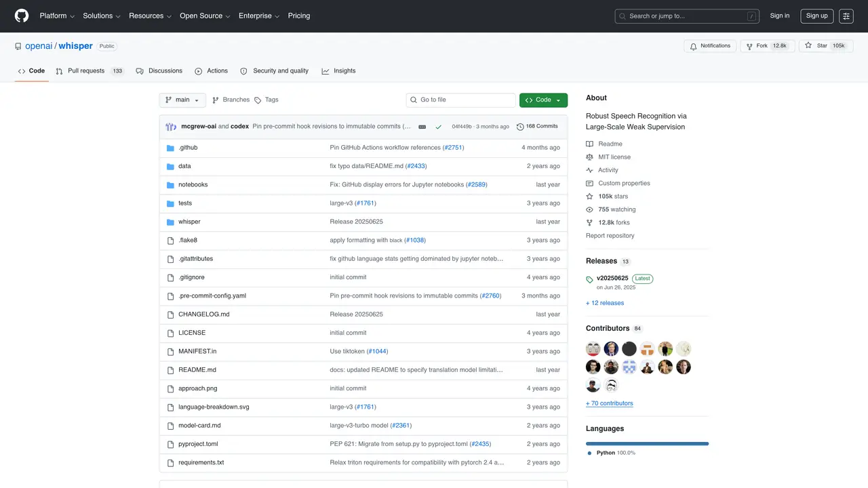Image resolution: width=868 pixels, height=488 pixels.
Task: Open the main branch selector dropdown
Action: coord(182,100)
